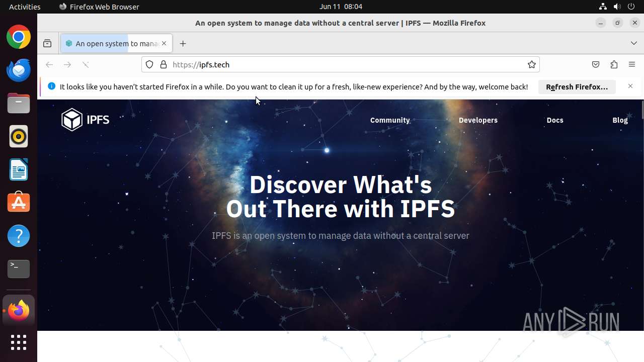Image resolution: width=644 pixels, height=362 pixels.
Task: Go back one page
Action: point(49,64)
